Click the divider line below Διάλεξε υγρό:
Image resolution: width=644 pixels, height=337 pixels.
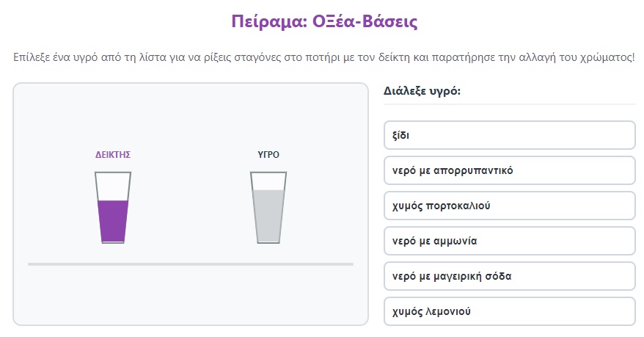(x=509, y=104)
